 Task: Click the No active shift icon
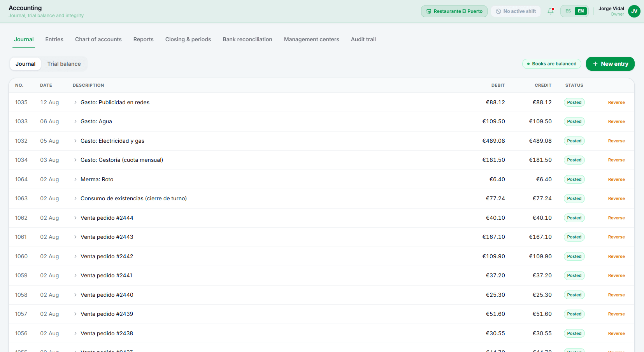[498, 11]
